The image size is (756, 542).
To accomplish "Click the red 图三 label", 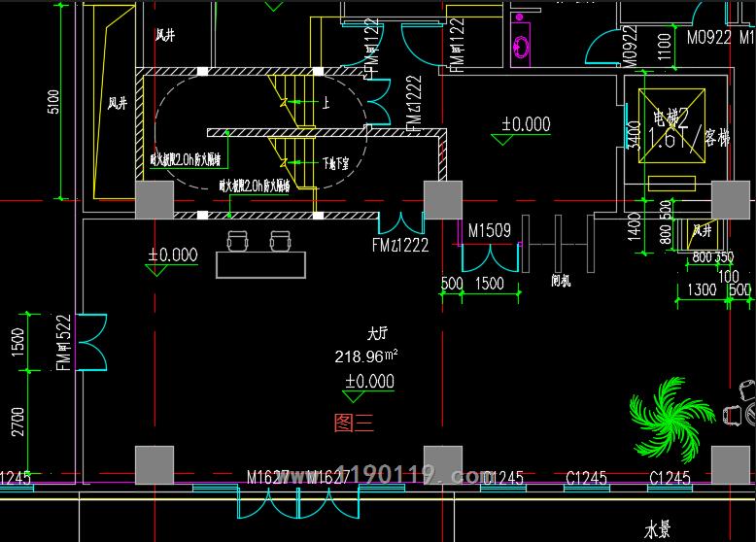I will (354, 423).
